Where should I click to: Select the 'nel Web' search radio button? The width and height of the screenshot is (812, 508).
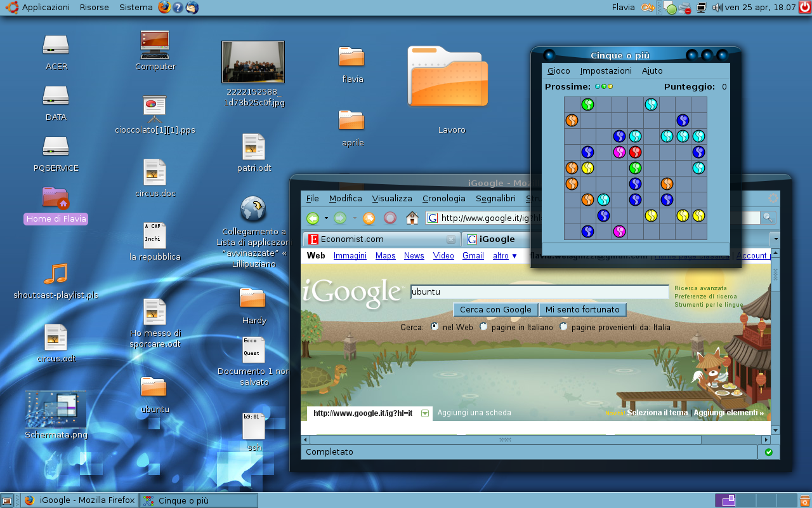click(435, 327)
